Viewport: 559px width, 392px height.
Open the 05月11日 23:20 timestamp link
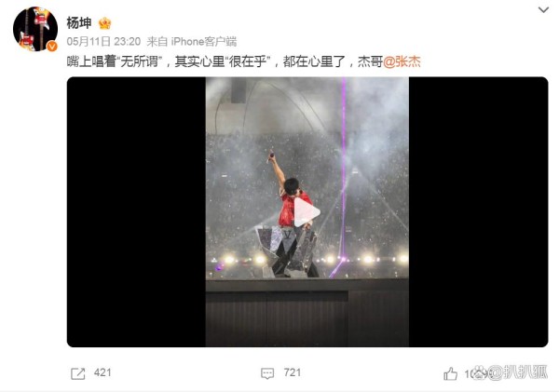(103, 42)
